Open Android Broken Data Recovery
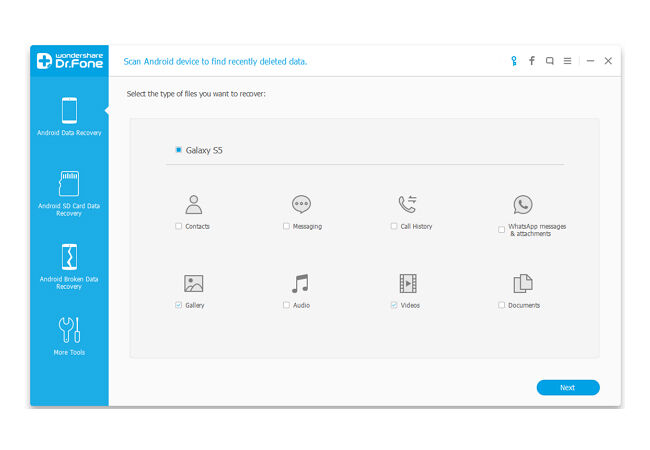Image resolution: width=650 pixels, height=450 pixels. (x=69, y=267)
